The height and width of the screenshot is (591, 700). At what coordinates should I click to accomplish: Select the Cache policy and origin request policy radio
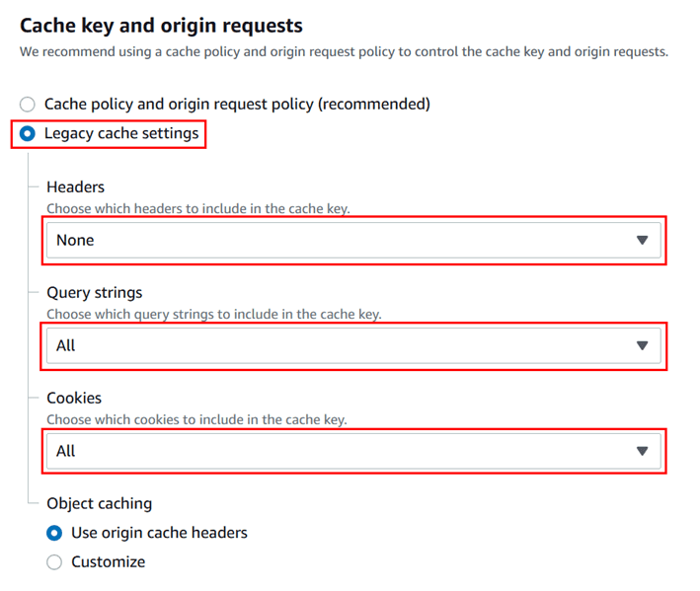coord(28,104)
